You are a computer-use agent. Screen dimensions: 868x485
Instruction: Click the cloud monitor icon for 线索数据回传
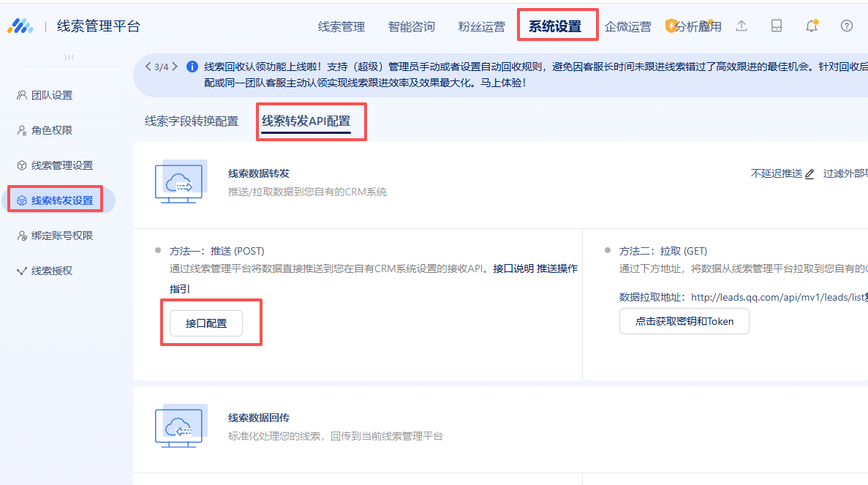pyautogui.click(x=180, y=426)
